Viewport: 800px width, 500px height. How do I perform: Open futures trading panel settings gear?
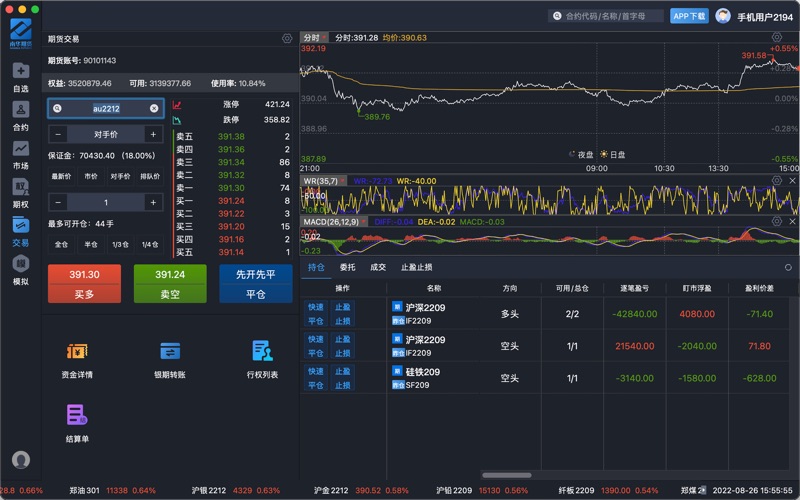pyautogui.click(x=287, y=39)
